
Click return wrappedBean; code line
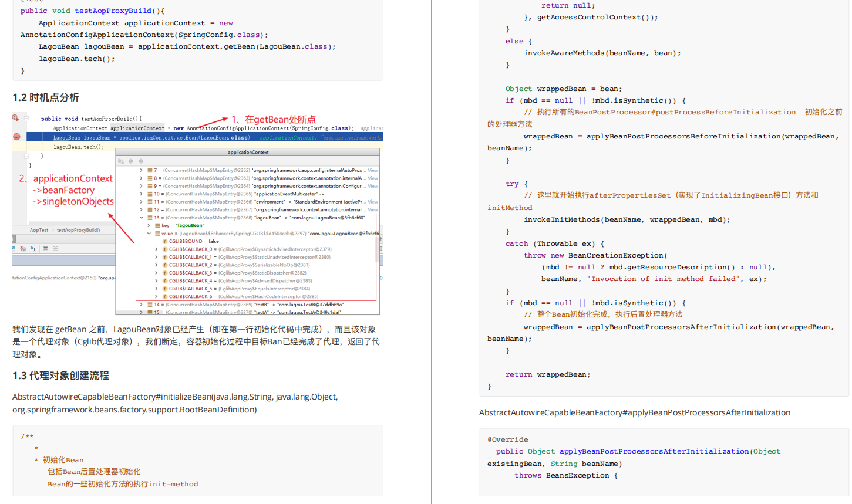coord(548,374)
